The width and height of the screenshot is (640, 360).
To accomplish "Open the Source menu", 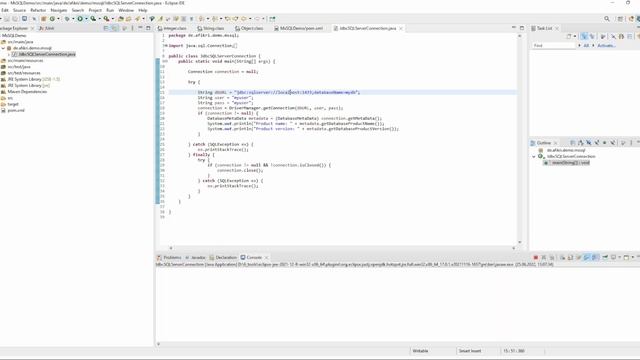I will click(19, 10).
